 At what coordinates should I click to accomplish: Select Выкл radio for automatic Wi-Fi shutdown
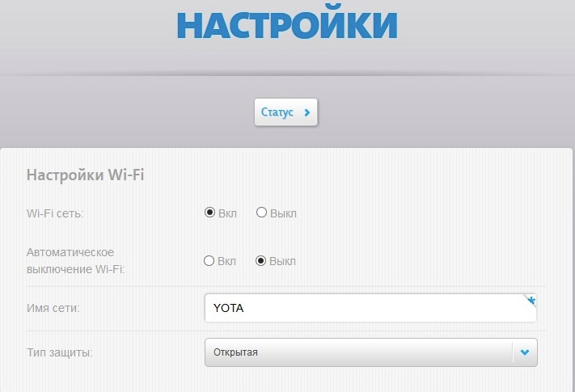260,261
